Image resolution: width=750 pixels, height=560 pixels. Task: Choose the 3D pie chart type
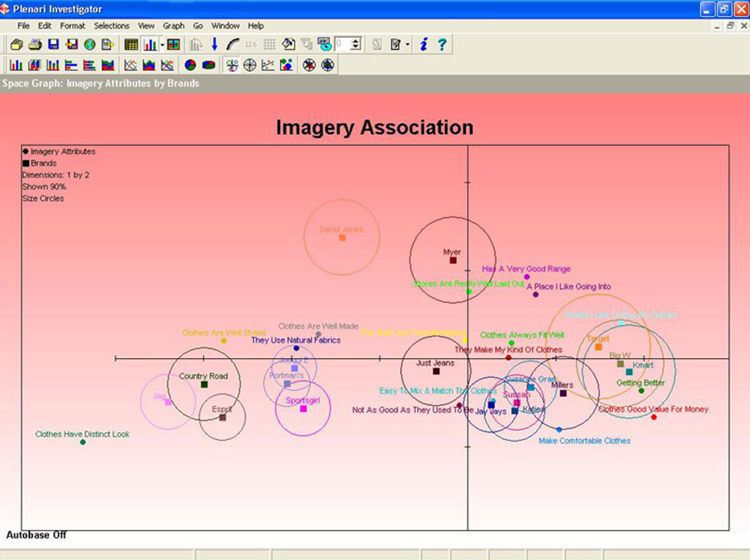click(x=208, y=65)
